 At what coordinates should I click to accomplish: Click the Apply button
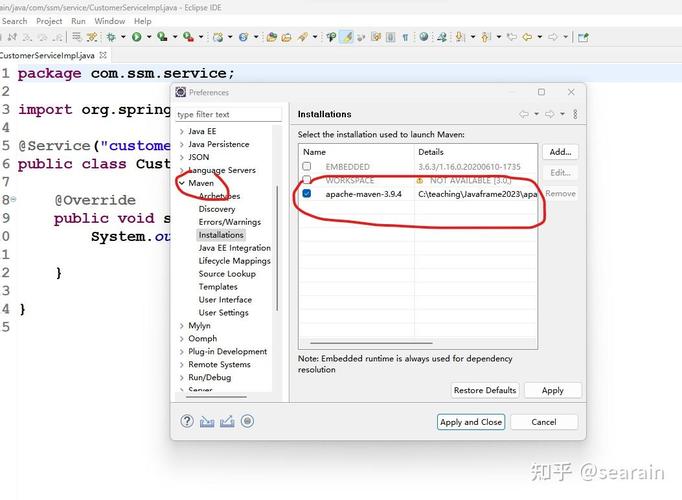(x=552, y=390)
